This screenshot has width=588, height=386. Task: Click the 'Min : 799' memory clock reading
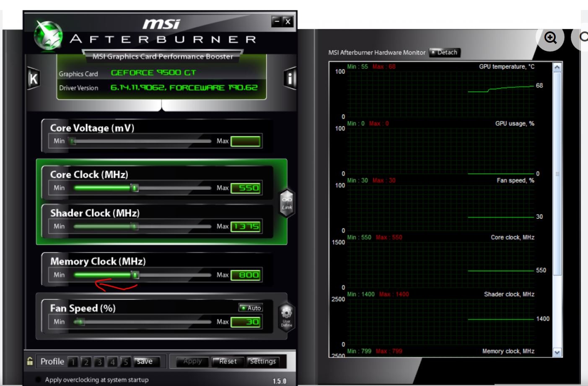[359, 351]
